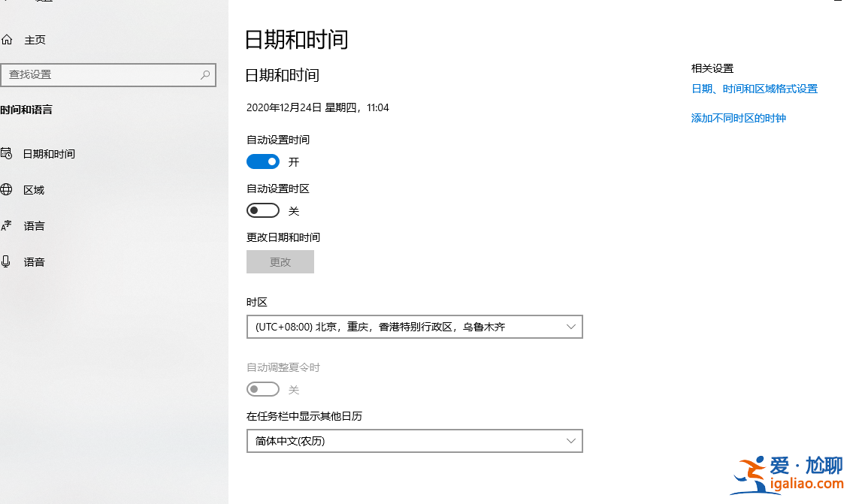Open 语言 page from sidebar

tap(35, 225)
